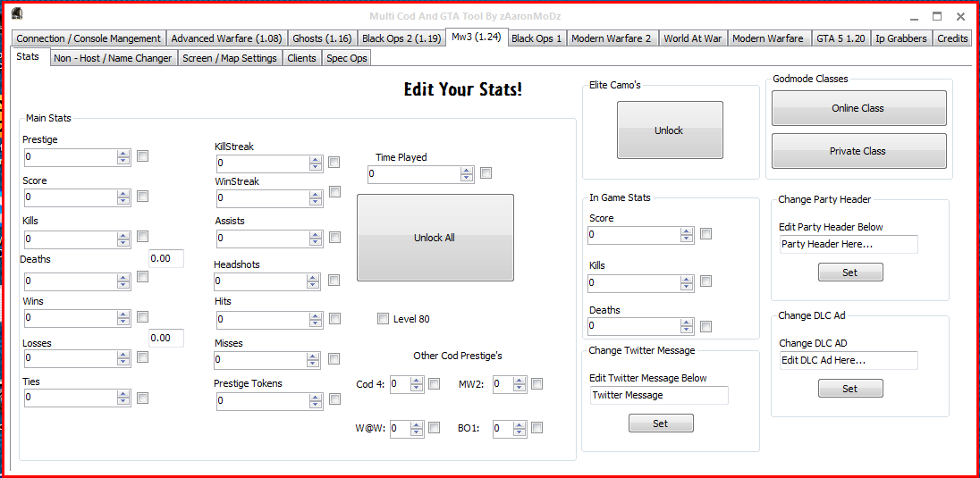Image resolution: width=980 pixels, height=478 pixels.
Task: Increment the Main Stats Kills spinner
Action: [x=123, y=236]
